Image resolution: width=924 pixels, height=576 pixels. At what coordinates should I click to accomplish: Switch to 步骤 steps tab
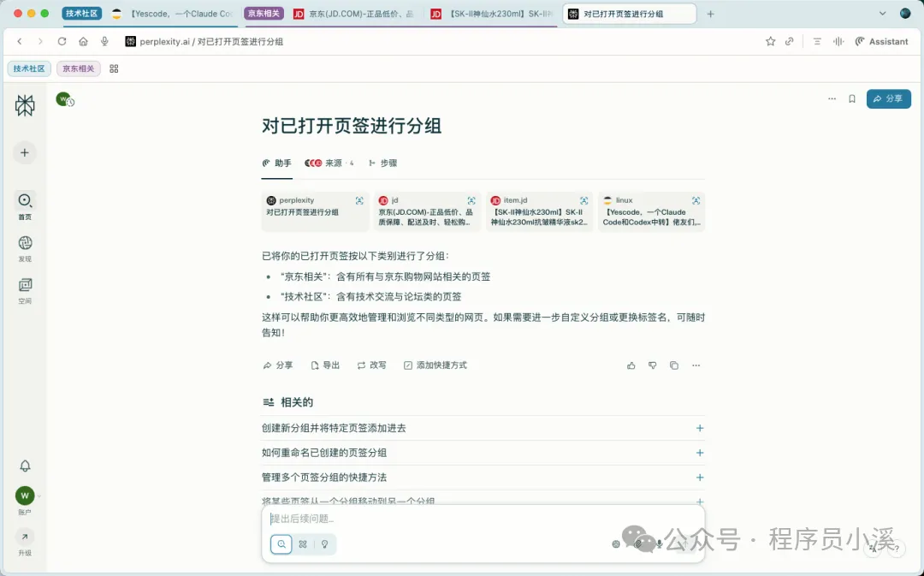pyautogui.click(x=382, y=163)
